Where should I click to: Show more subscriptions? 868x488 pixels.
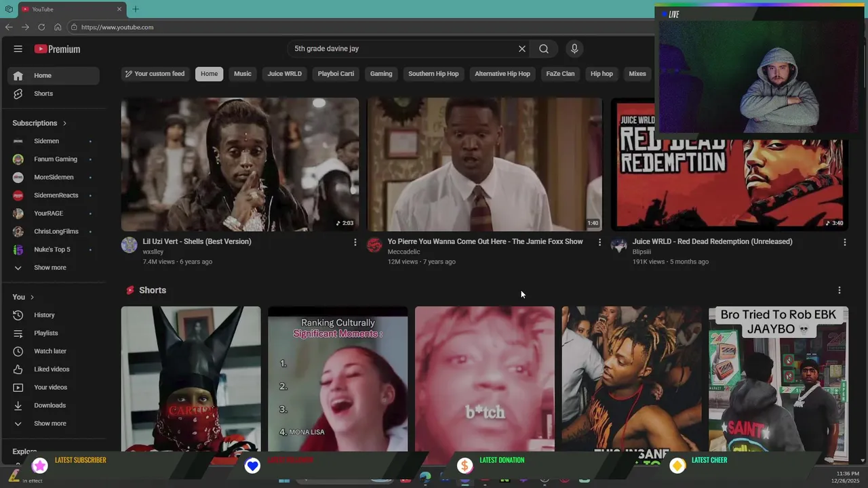[54, 268]
